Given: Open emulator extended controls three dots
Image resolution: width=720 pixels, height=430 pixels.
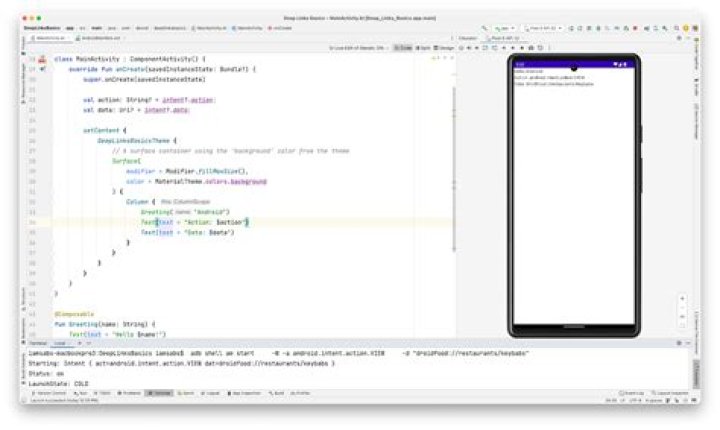Looking at the screenshot, I should 549,48.
